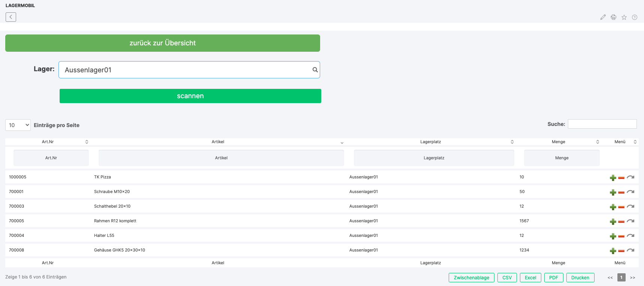Export table using the PDF button
The image size is (644, 286).
[553, 278]
